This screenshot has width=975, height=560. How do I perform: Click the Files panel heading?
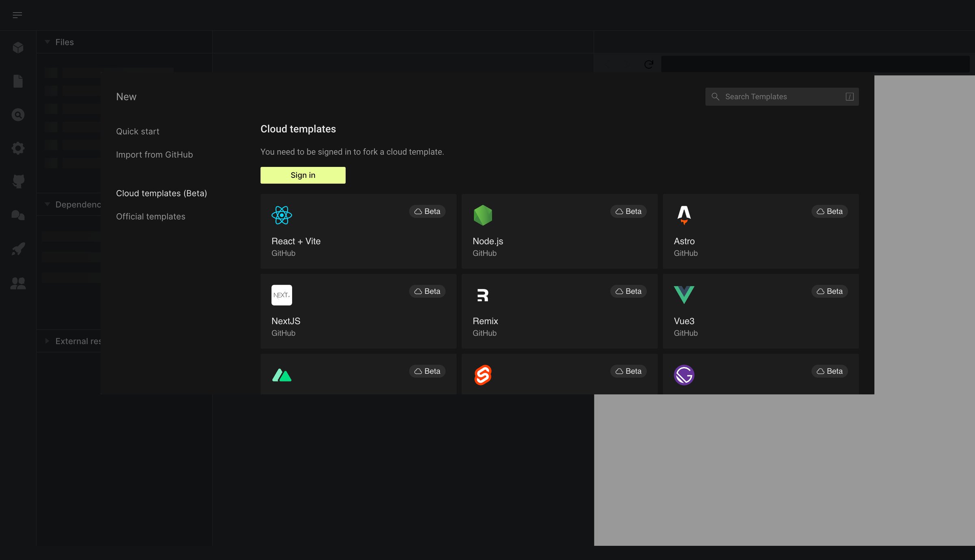point(65,42)
